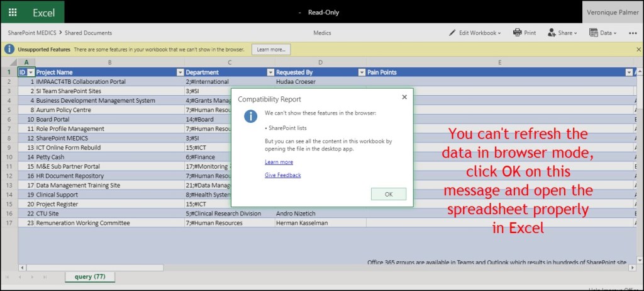Click the Select All corner of the grid
This screenshot has height=291, width=644.
click(x=9, y=62)
